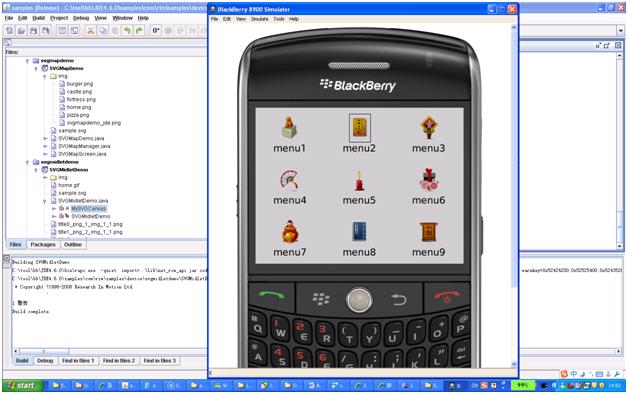The image size is (628, 394).
Task: Click the BlackBerry menu key
Action: [x=320, y=299]
